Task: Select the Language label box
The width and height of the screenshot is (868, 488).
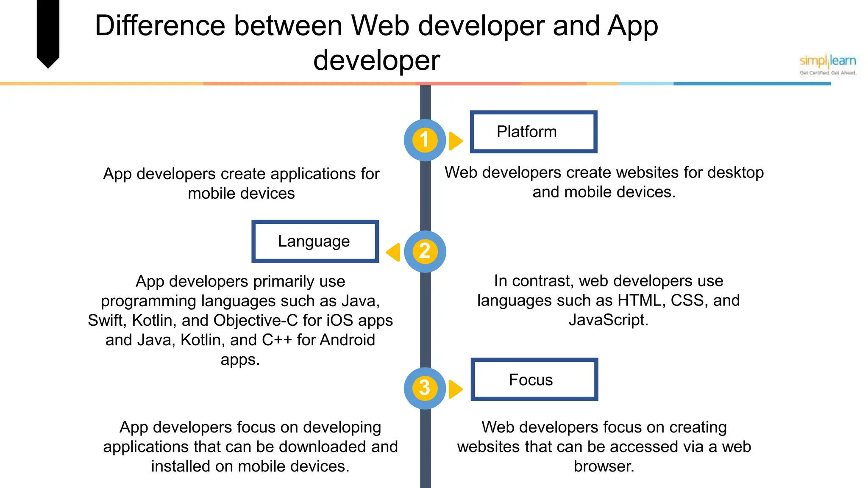Action: (x=315, y=241)
